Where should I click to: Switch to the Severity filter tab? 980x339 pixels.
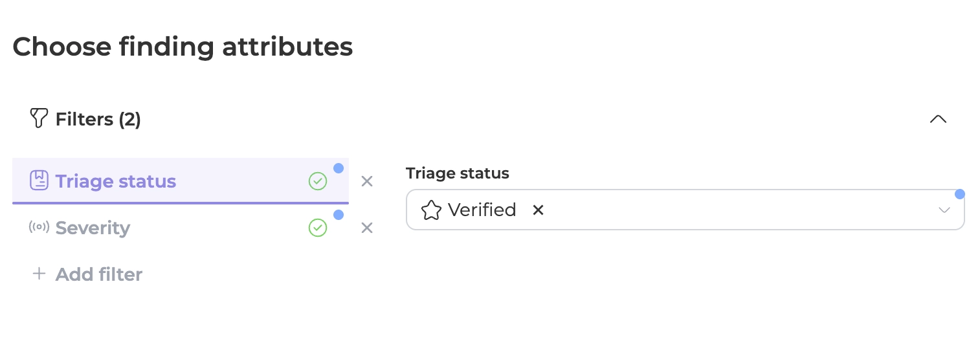pos(93,228)
